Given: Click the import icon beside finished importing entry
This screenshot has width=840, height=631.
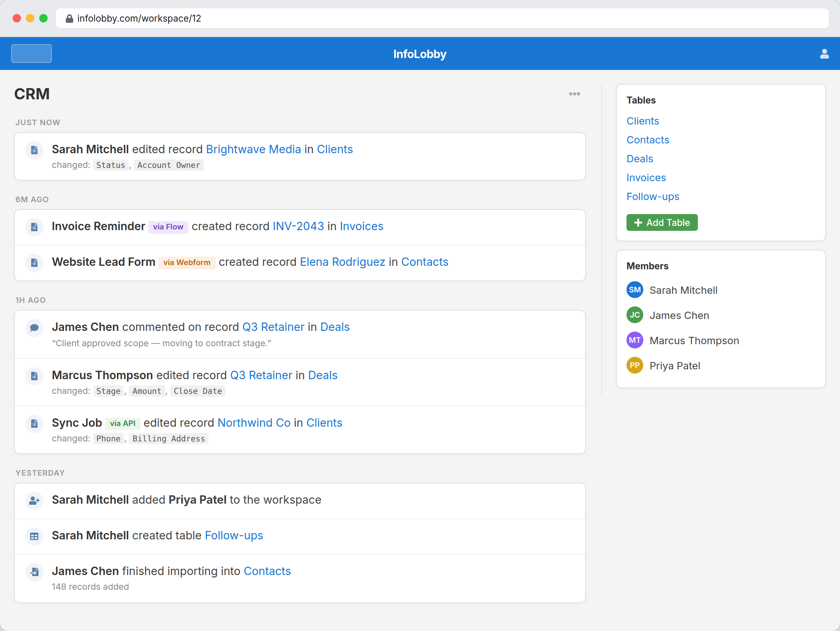Looking at the screenshot, I should 34,572.
